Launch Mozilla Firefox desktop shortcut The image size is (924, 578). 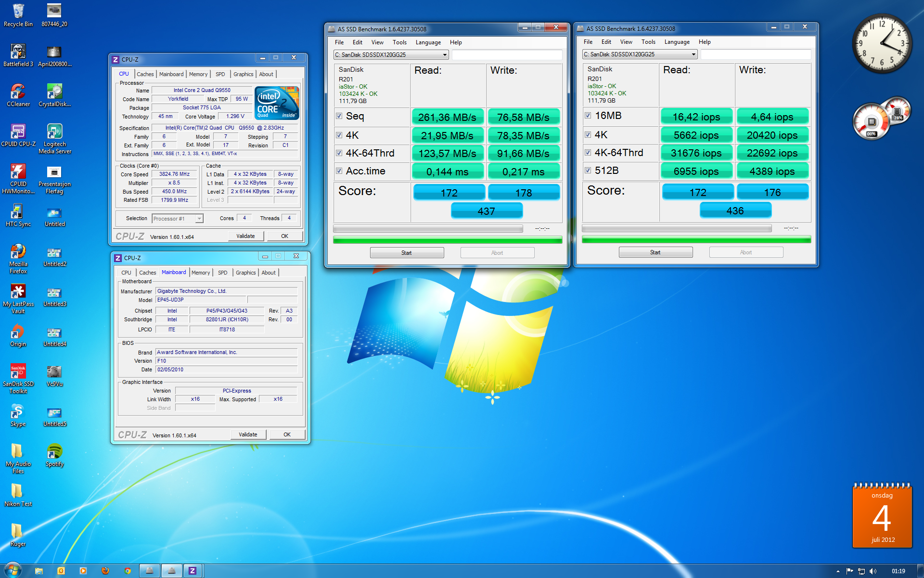point(18,259)
